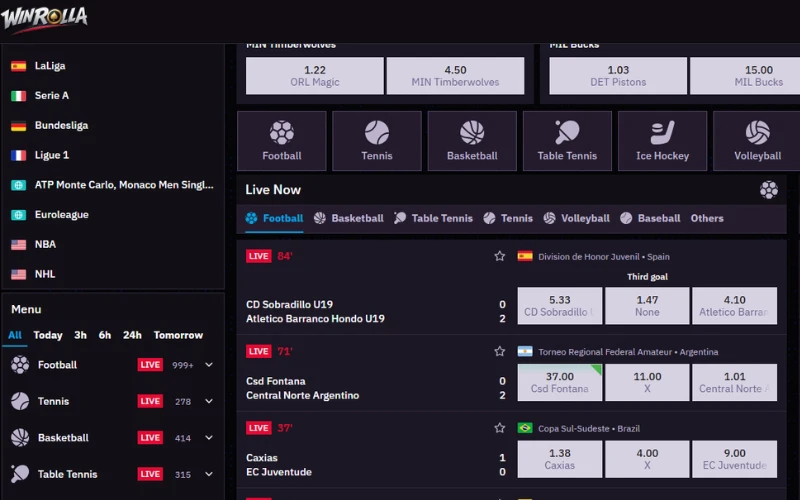Image resolution: width=800 pixels, height=500 pixels.
Task: Select Central Norte odds 1.01
Action: click(735, 382)
